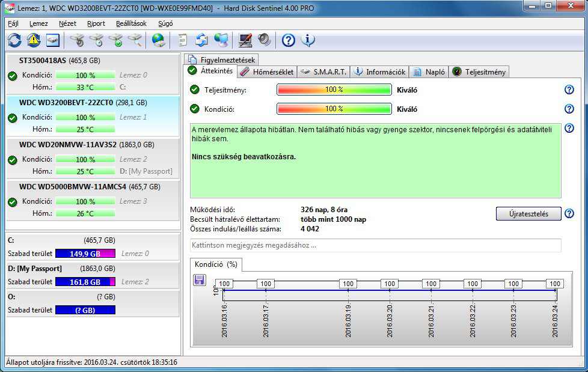Open the Lemez menu

pyautogui.click(x=38, y=23)
